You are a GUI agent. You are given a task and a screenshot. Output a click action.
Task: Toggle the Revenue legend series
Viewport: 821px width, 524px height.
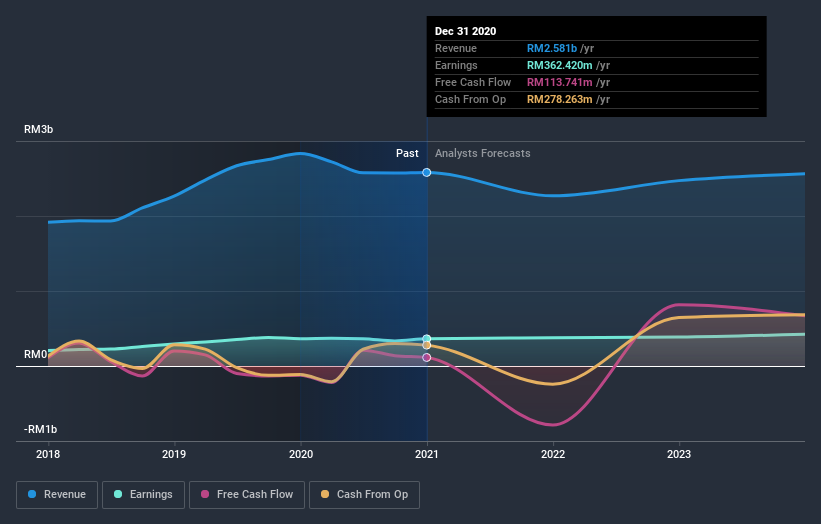57,495
